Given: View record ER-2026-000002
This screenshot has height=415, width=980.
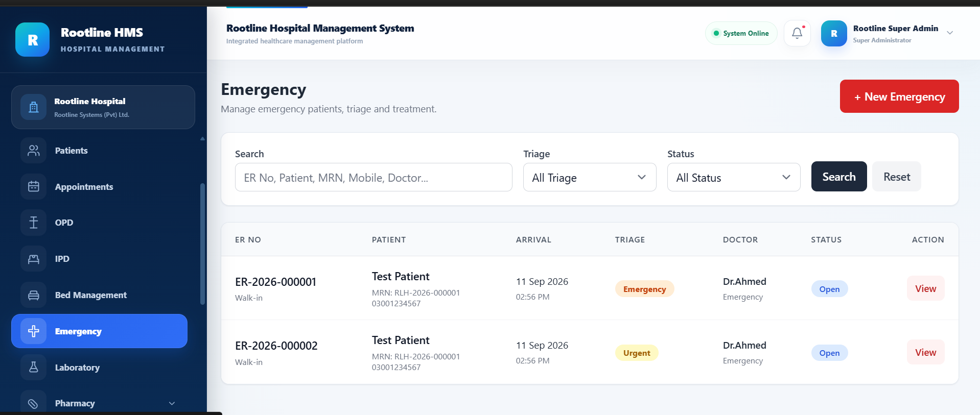Looking at the screenshot, I should 925,352.
